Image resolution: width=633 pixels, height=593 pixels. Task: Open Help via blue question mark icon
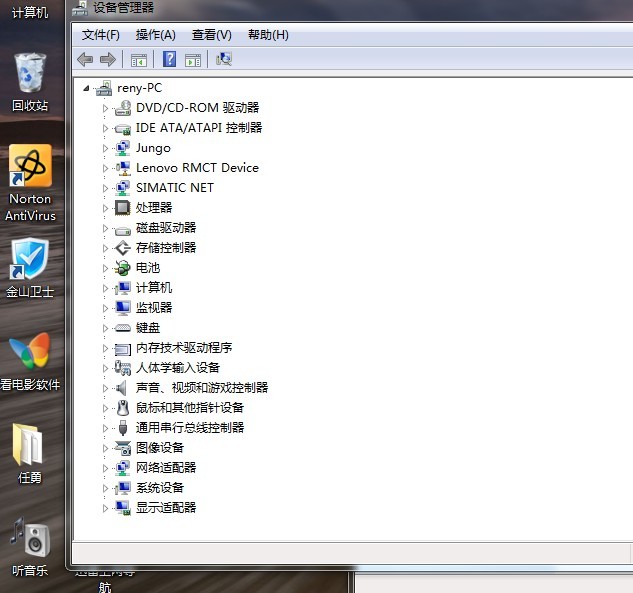pyautogui.click(x=170, y=60)
